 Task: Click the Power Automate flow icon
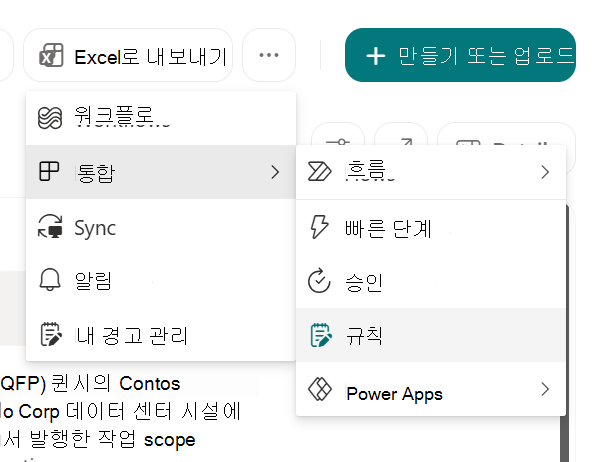pyautogui.click(x=319, y=172)
